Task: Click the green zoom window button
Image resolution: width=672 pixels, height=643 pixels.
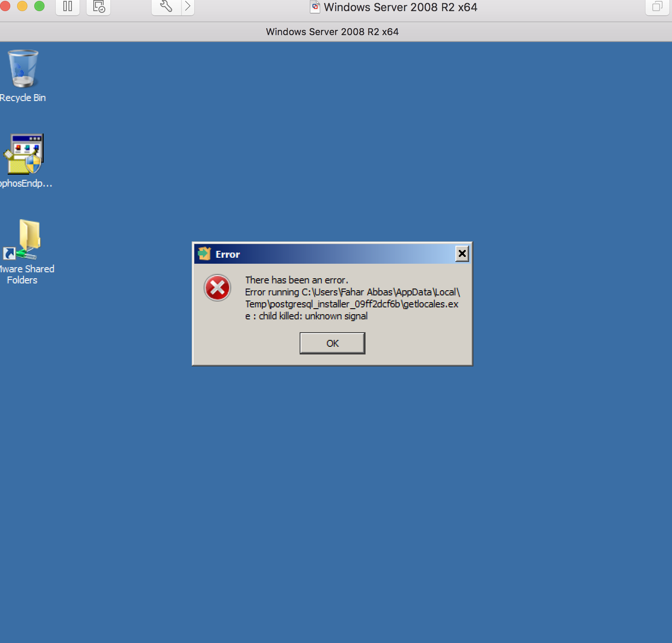Action: pos(39,6)
